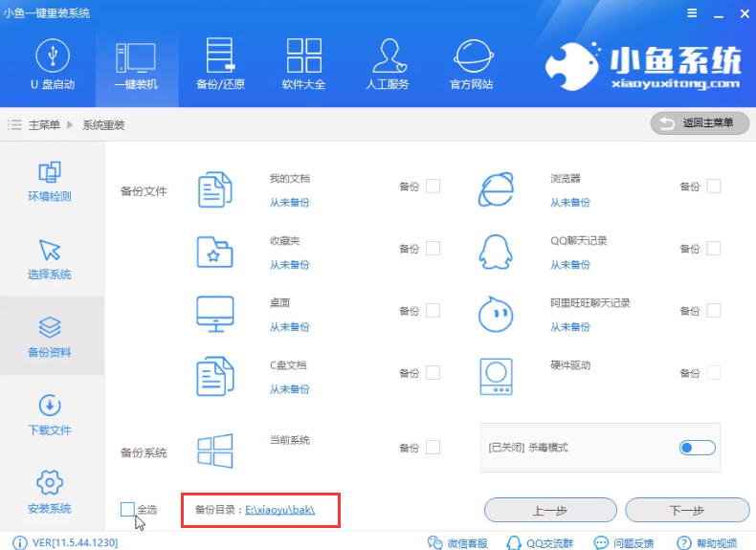Open 问题反馈 feedback link
756x550 pixels.
pos(624,542)
